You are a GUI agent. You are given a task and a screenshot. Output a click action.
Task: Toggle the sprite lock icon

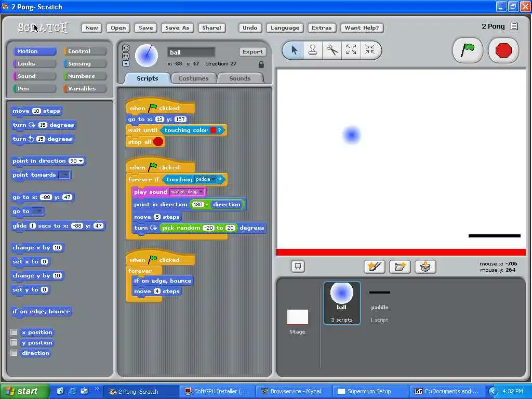[x=261, y=64]
